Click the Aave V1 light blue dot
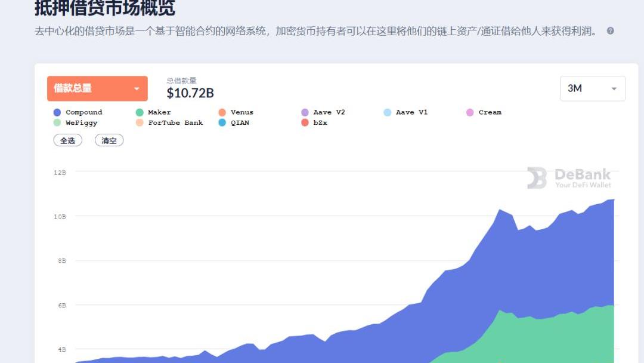Screen dimensions: 644x363 coord(388,112)
